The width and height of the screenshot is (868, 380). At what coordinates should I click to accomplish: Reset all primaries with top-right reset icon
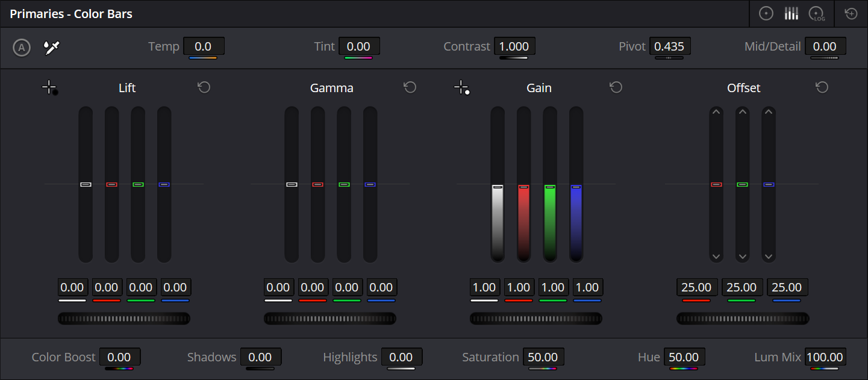(x=851, y=14)
